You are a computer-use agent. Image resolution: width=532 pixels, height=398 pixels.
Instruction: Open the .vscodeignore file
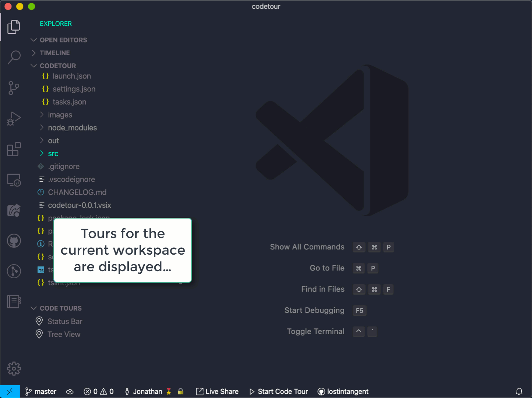click(71, 179)
